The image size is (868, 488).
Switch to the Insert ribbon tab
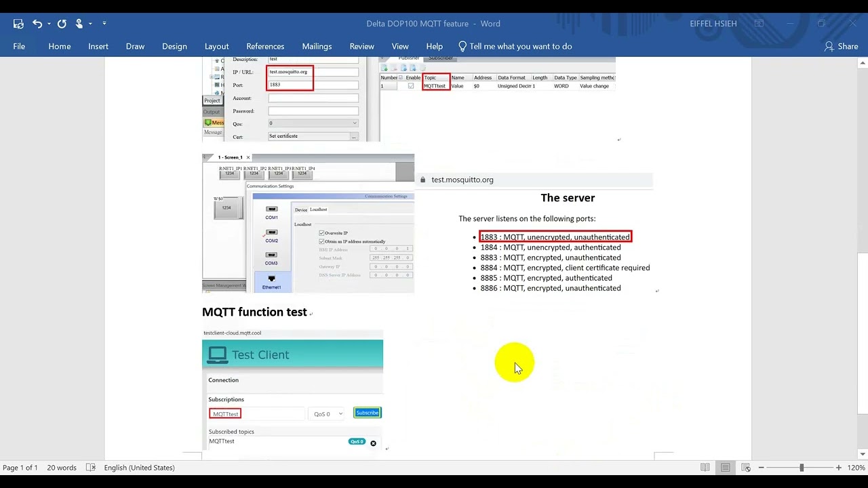(98, 46)
